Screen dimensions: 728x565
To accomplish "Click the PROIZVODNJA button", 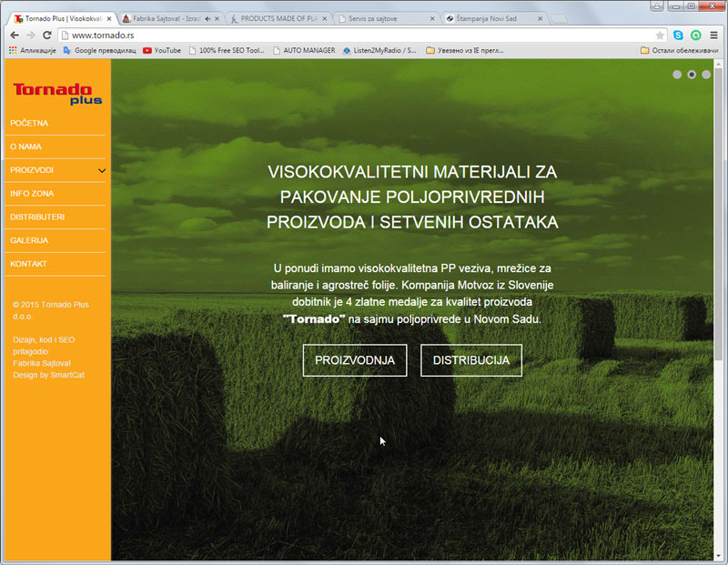I will click(355, 360).
